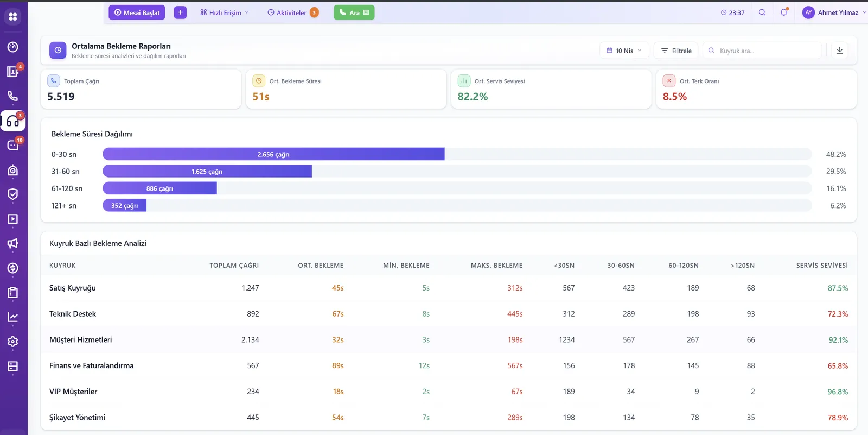The height and width of the screenshot is (435, 868).
Task: Open the megaphone campaigns sidebar icon
Action: coord(13,243)
